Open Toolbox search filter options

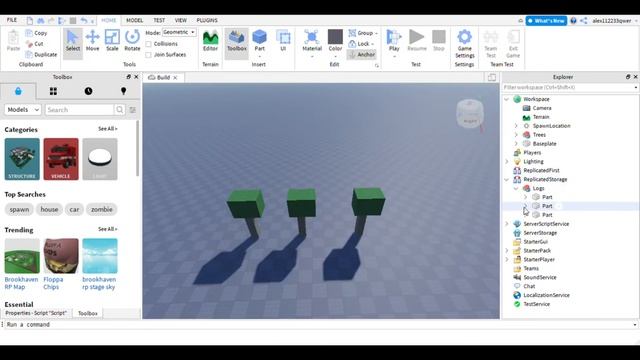(133, 109)
